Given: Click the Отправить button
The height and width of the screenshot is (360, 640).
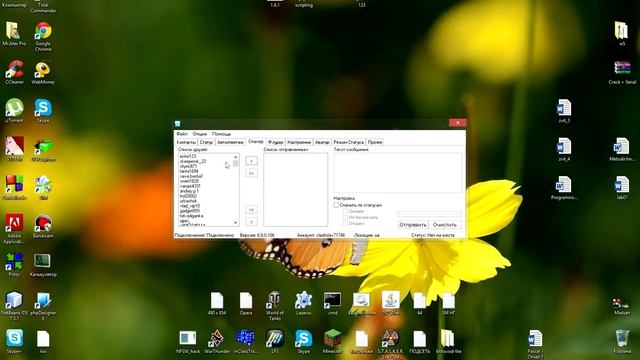Looking at the screenshot, I should [413, 225].
